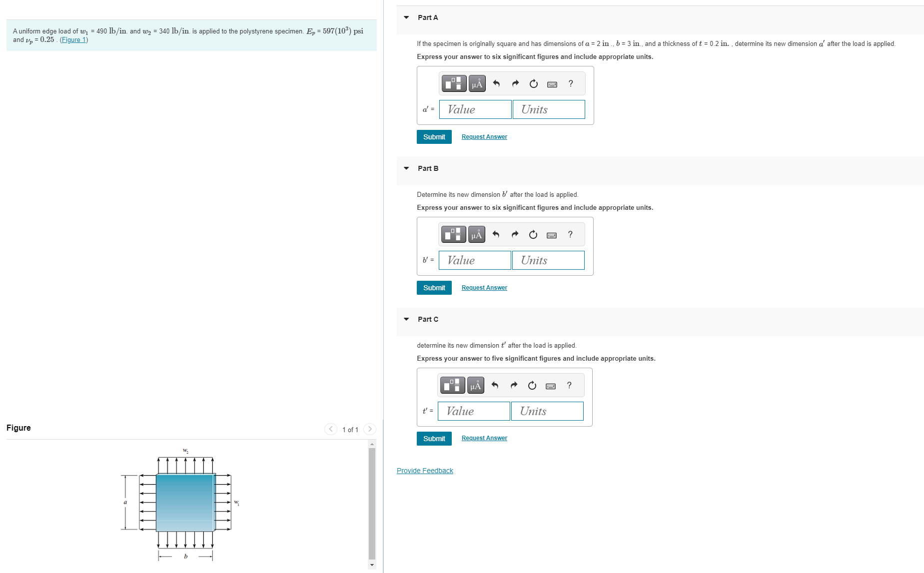This screenshot has height=573, width=924.
Task: Open Figure 1 link in problem statement
Action: coord(73,39)
